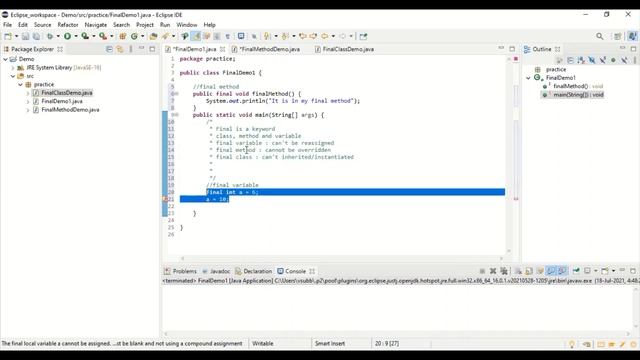The image size is (640, 360).
Task: Click the Open Perspective icon
Action: (618, 36)
